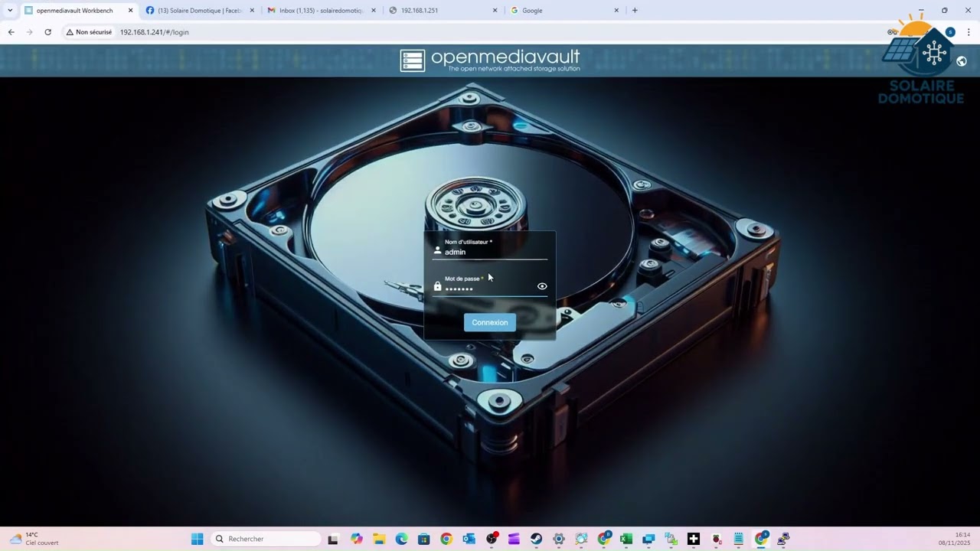Open Task View on the taskbar
Viewport: 980px width, 551px height.
pos(333,540)
